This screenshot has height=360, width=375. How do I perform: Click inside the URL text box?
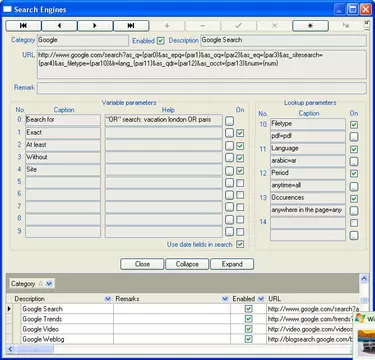point(202,64)
